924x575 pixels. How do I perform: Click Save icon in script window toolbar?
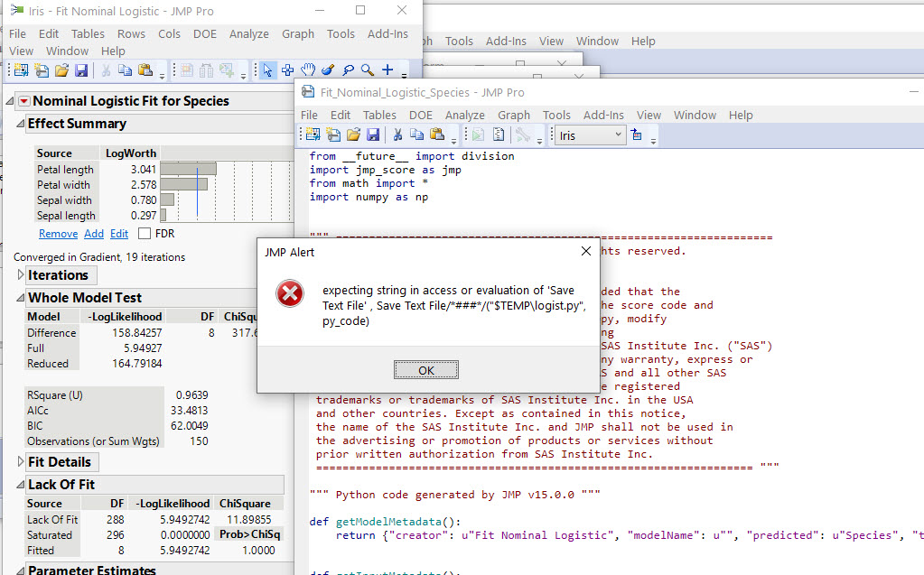pos(371,135)
